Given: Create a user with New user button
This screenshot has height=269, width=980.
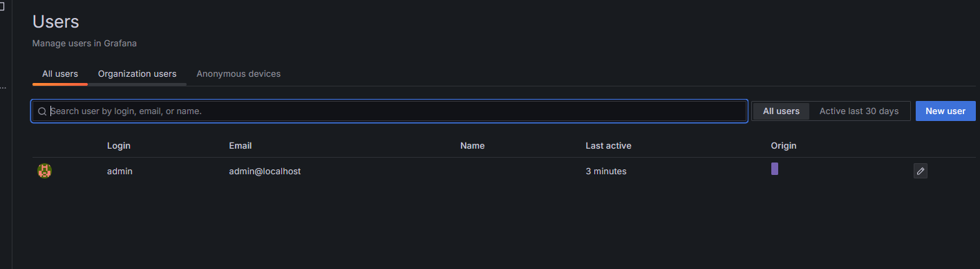Looking at the screenshot, I should (945, 111).
